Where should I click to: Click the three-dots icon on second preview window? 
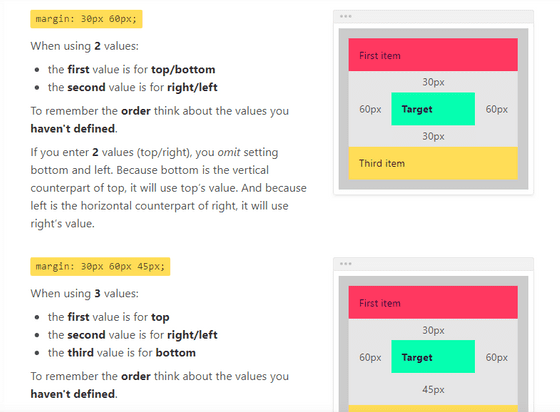click(345, 264)
